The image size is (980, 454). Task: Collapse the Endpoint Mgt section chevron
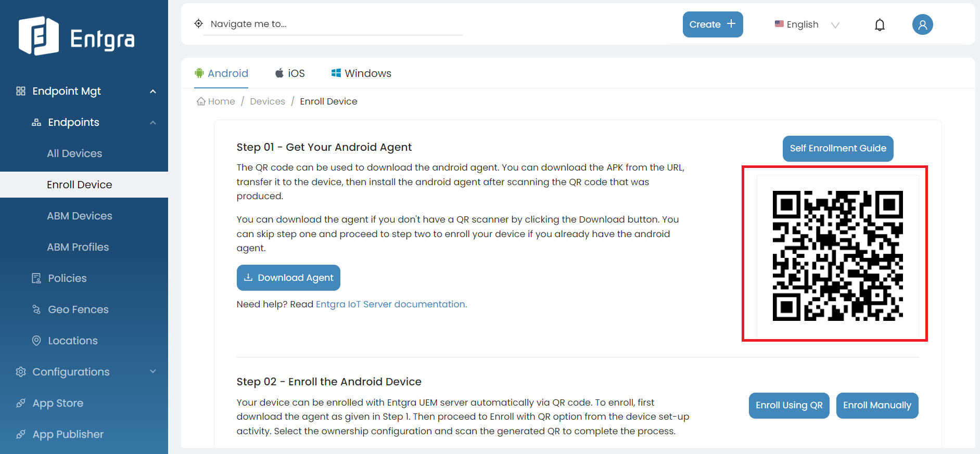(153, 92)
